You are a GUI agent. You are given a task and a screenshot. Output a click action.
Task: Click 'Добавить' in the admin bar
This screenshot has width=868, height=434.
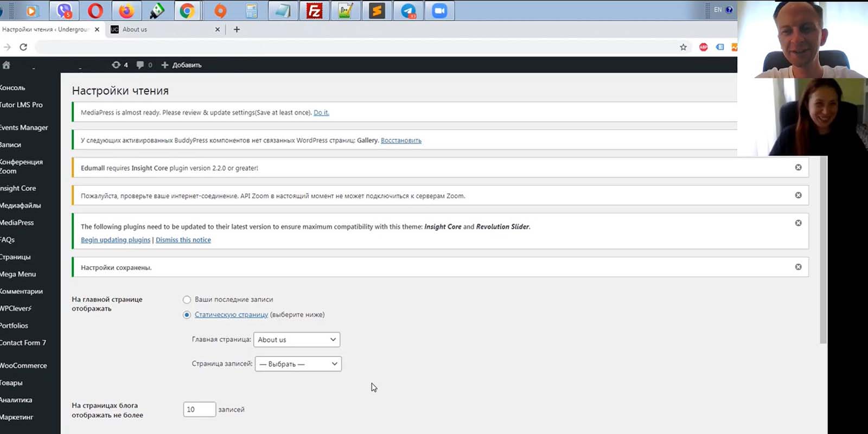click(181, 65)
